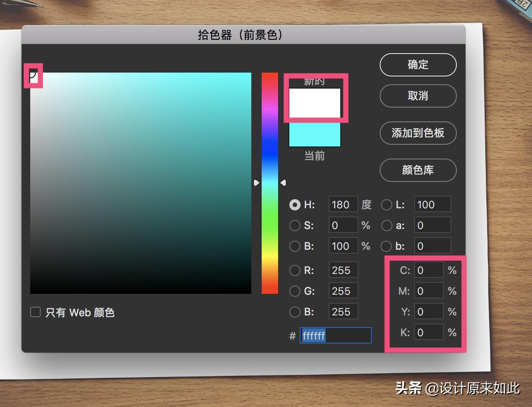Click the H value input showing 180
The height and width of the screenshot is (407, 532).
(343, 204)
